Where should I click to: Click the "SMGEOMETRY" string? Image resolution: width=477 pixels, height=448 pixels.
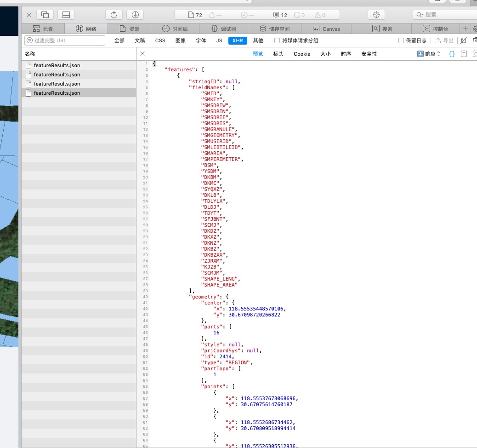pos(219,135)
